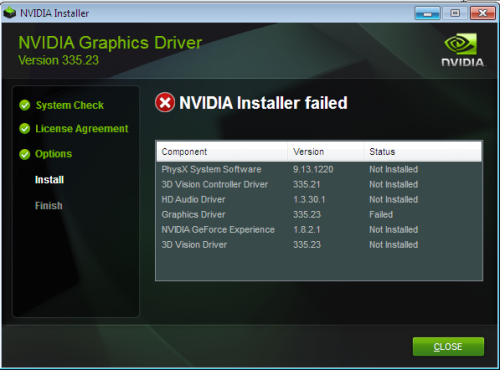Viewport: 500px width, 370px height.
Task: Click the green checkmark beside System Check
Action: (x=25, y=105)
